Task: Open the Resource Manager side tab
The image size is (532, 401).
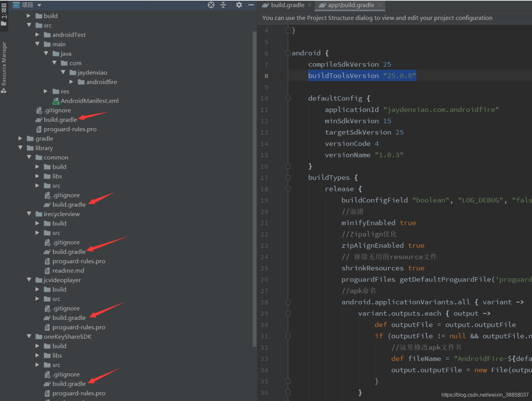Action: pos(4,67)
